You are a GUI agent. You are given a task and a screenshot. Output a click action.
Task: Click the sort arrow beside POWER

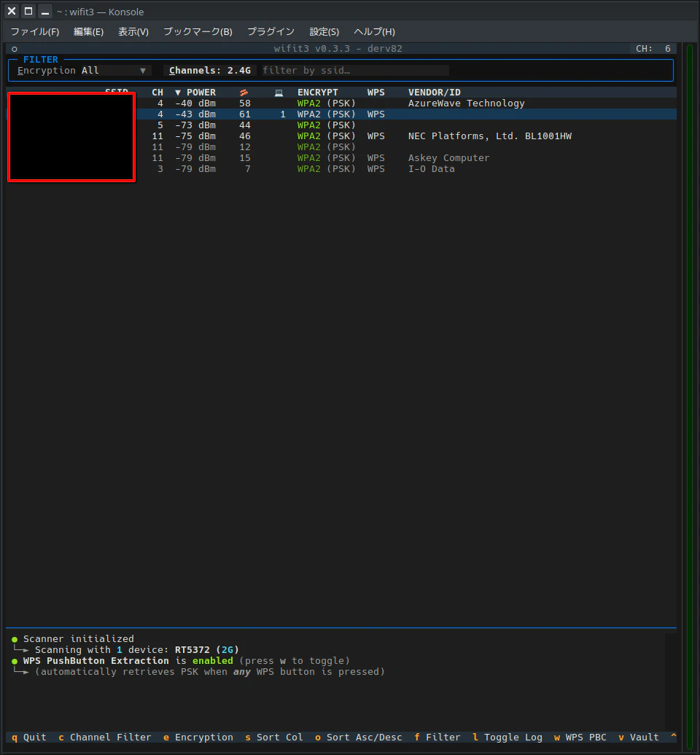pos(178,93)
